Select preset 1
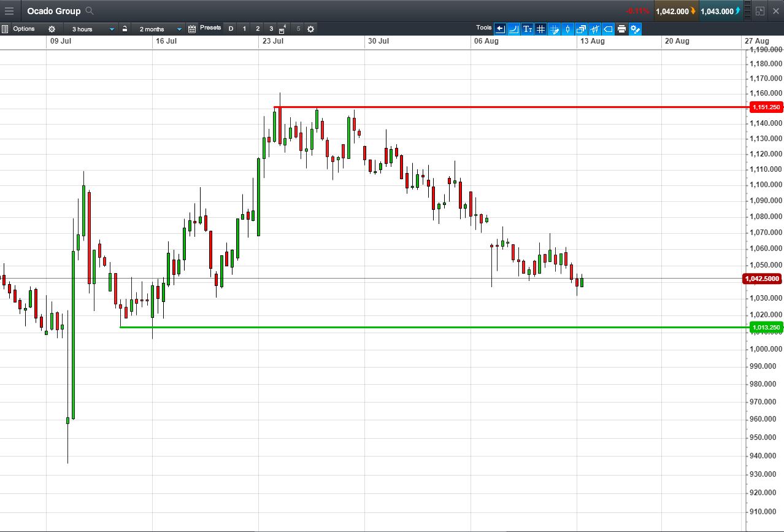Image resolution: width=784 pixels, height=532 pixels. (x=245, y=29)
